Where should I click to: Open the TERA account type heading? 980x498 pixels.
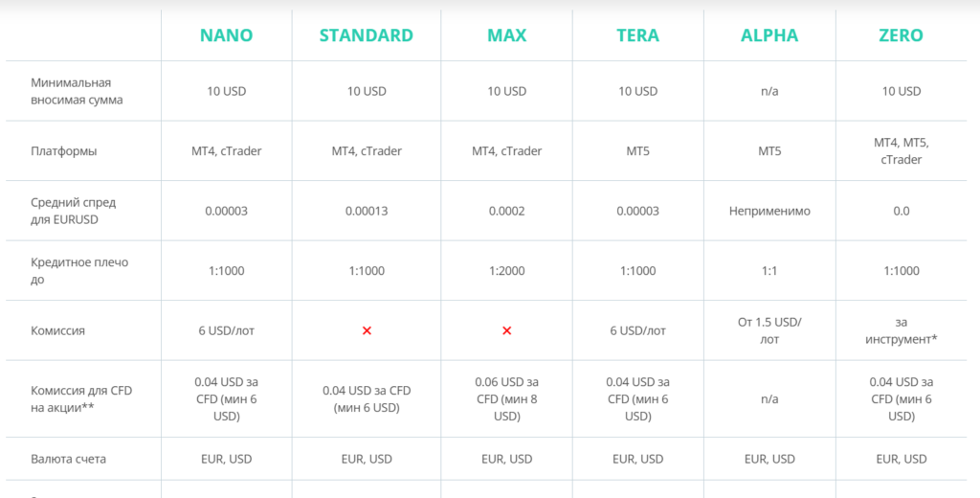637,35
